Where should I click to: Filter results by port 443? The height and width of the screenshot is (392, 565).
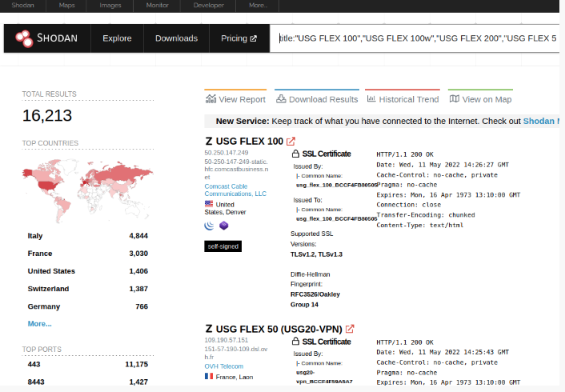[x=34, y=364]
